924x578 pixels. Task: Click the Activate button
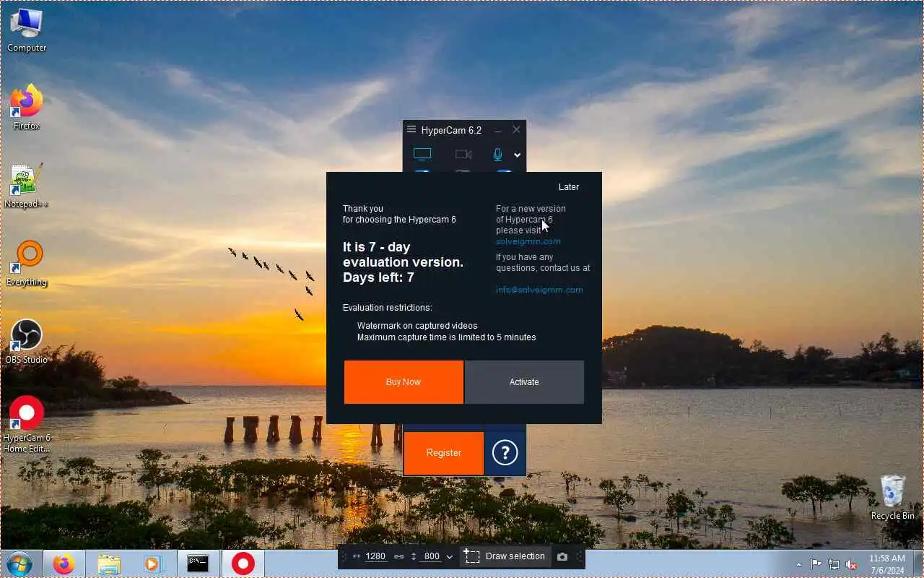524,382
